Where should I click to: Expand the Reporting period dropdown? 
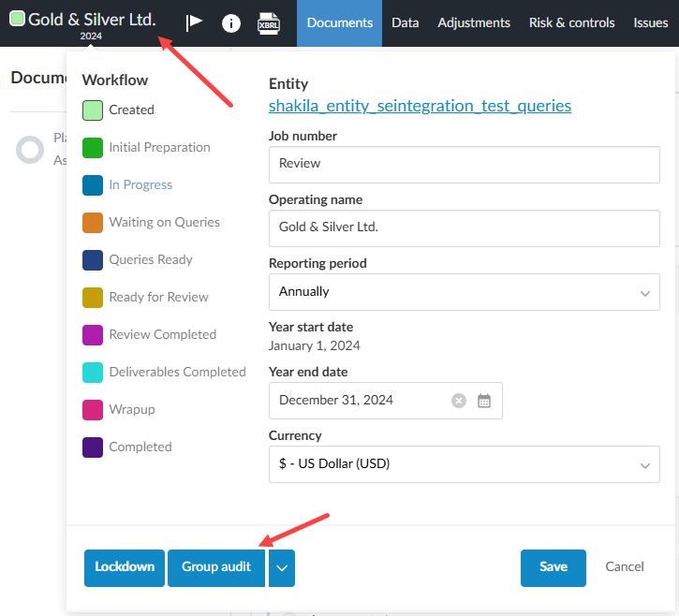pos(464,292)
